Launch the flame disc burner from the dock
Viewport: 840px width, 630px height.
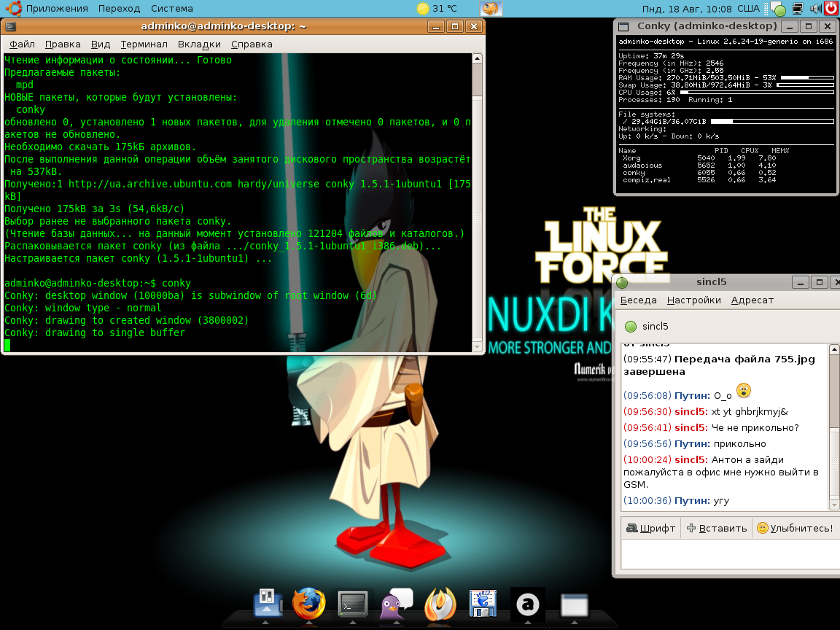click(440, 604)
